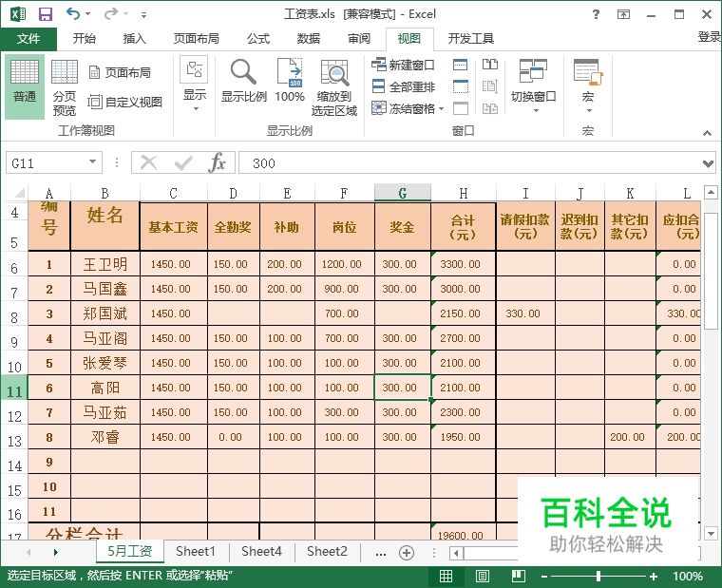Switch to the Page Layout (页面布局) tab

point(196,39)
